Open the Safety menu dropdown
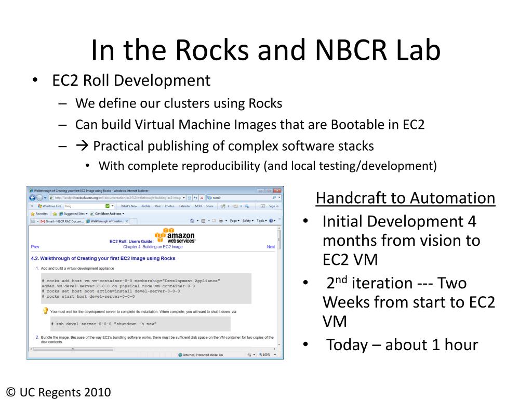This screenshot has width=532, height=399. click(x=248, y=221)
